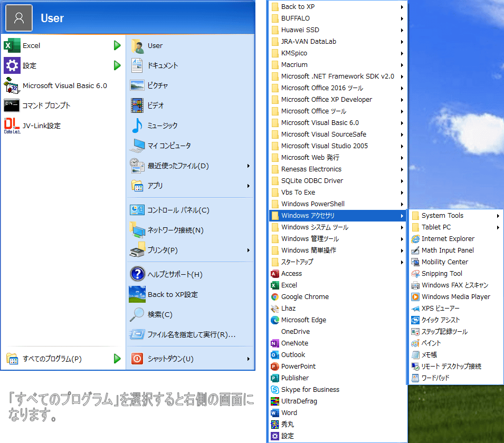Open Back to XP設定 icon
The width and height of the screenshot is (504, 443).
point(137,294)
